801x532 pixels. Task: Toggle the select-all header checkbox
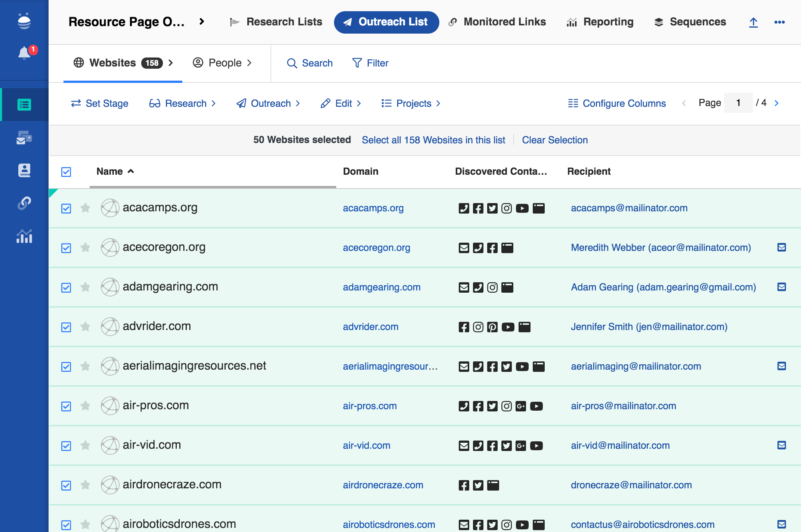(66, 172)
